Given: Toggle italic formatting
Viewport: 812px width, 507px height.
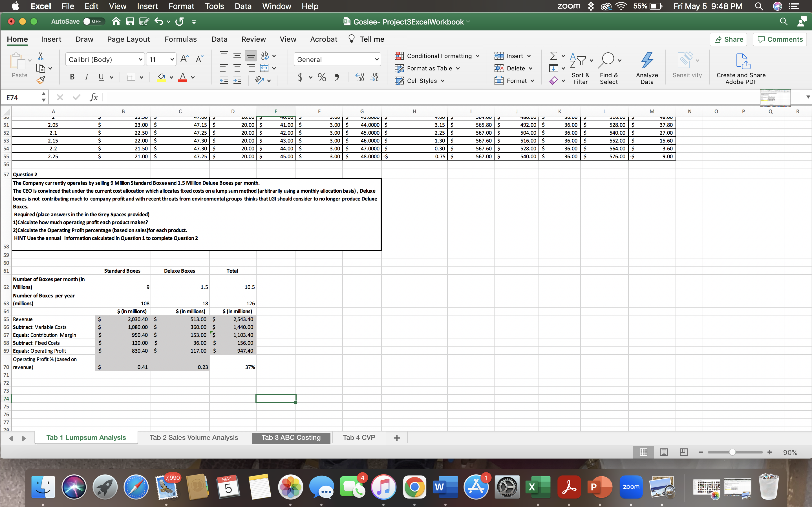Looking at the screenshot, I should 86,77.
